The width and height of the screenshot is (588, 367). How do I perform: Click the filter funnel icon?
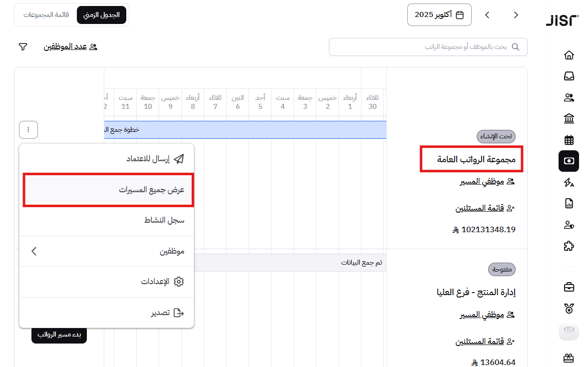pyautogui.click(x=23, y=47)
